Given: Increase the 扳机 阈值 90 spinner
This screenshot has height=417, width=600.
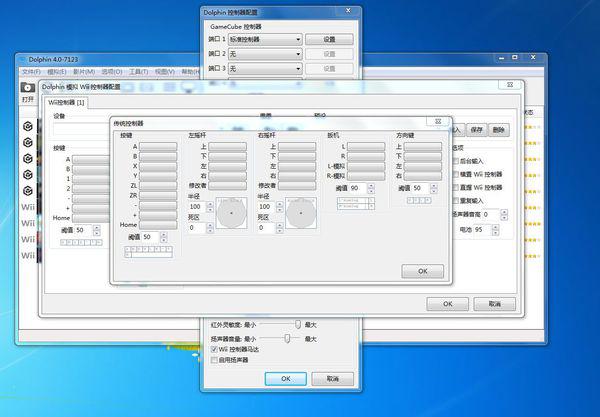Looking at the screenshot, I should [x=371, y=186].
